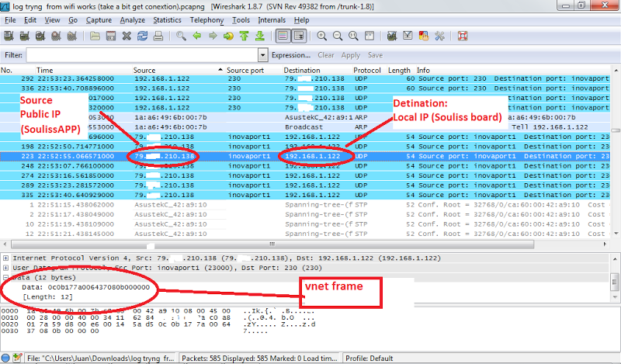
Task: Click Profile: Default in status bar
Action: pos(369,359)
